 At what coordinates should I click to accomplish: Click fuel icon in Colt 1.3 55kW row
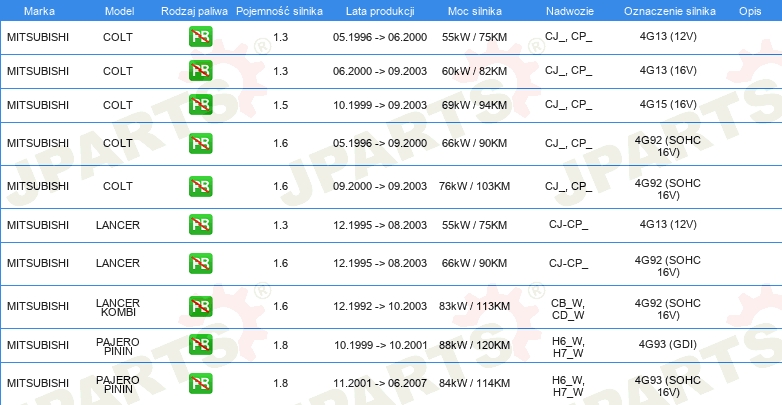pyautogui.click(x=200, y=37)
